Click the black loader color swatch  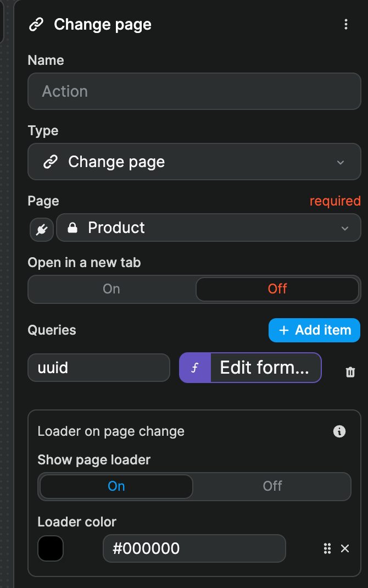(x=51, y=548)
